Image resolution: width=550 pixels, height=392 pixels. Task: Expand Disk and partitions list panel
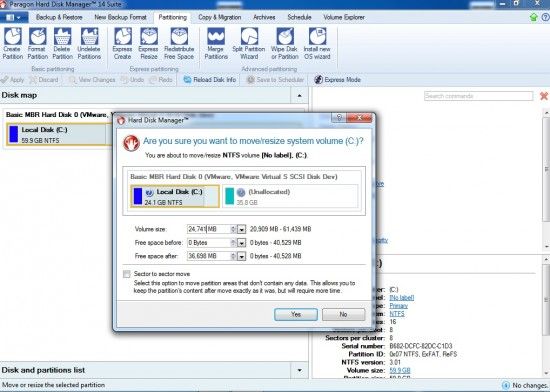(x=299, y=370)
